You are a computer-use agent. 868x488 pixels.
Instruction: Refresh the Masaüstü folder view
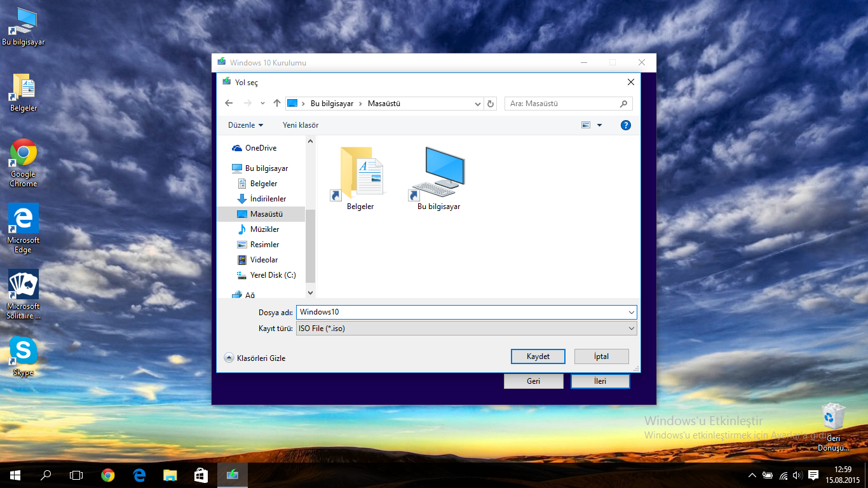click(490, 104)
